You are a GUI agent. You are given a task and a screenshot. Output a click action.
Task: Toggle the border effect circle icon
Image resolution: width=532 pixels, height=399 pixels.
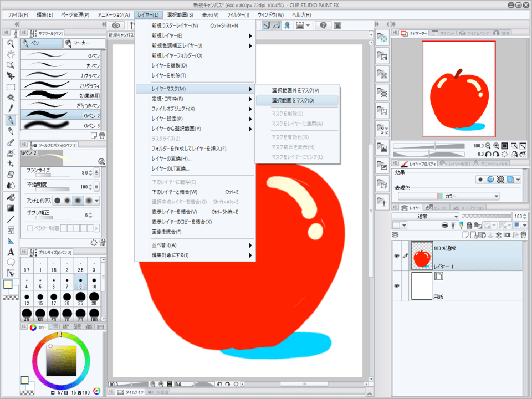coord(480,180)
